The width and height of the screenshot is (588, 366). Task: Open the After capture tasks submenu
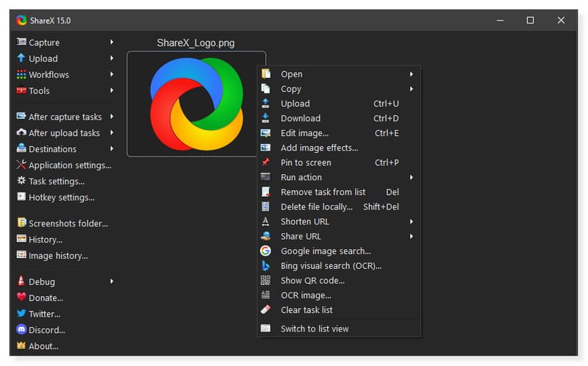(65, 117)
